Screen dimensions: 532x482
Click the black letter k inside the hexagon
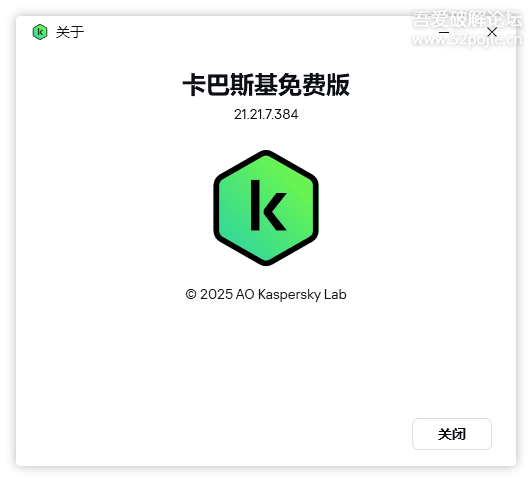267,205
